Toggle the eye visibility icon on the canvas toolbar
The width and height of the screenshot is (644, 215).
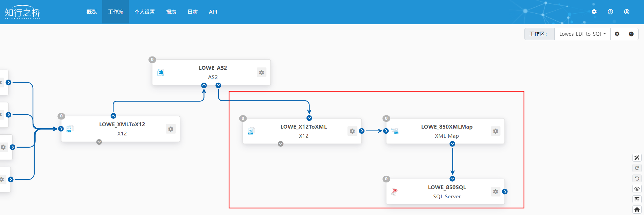pyautogui.click(x=637, y=189)
